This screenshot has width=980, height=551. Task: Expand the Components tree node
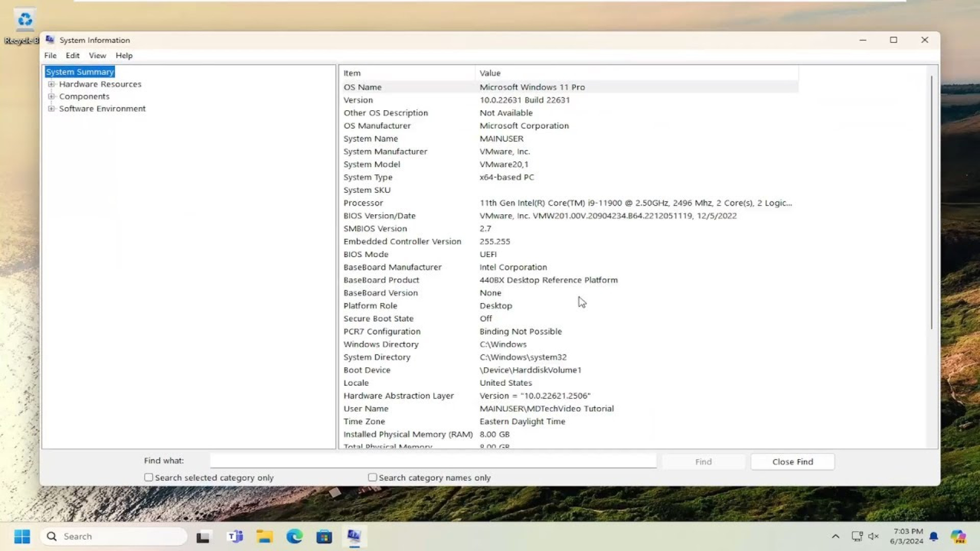pyautogui.click(x=51, y=96)
